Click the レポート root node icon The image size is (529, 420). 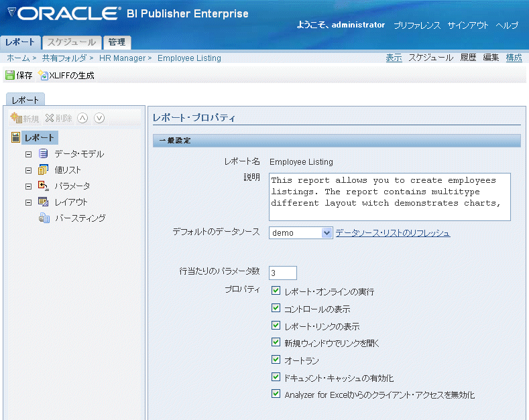point(15,137)
